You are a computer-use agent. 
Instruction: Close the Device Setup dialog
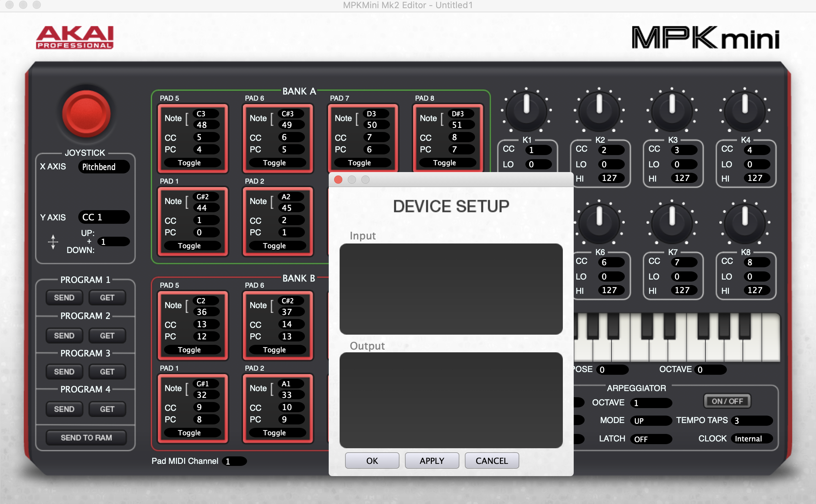click(x=338, y=180)
